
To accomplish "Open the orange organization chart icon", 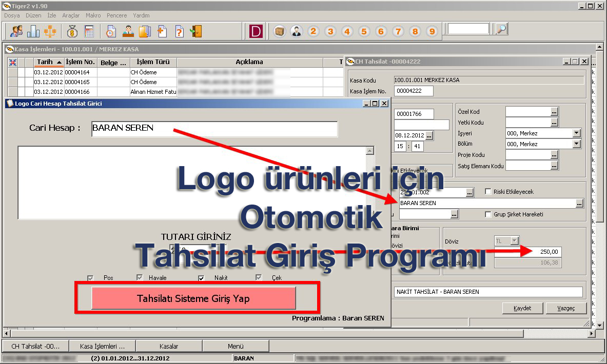I will [x=50, y=31].
